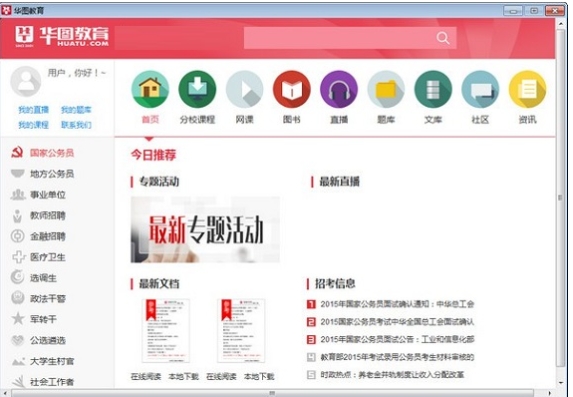Click the icon beside 教师招聘
573x397 pixels.
click(17, 216)
